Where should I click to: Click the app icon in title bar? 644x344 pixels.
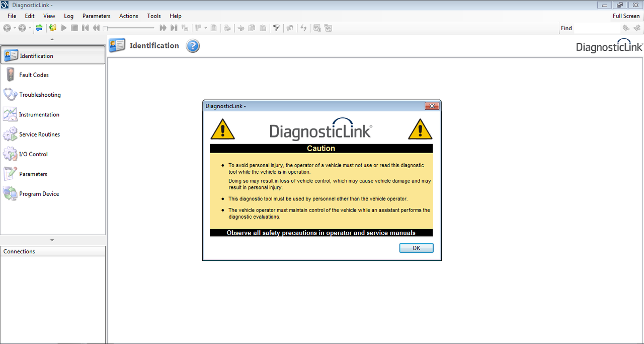point(5,5)
